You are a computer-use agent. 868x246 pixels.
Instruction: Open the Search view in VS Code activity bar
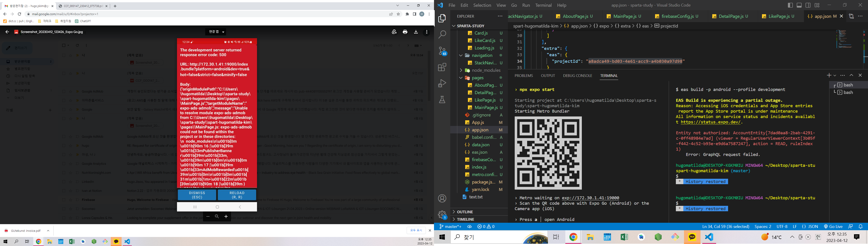point(442,34)
